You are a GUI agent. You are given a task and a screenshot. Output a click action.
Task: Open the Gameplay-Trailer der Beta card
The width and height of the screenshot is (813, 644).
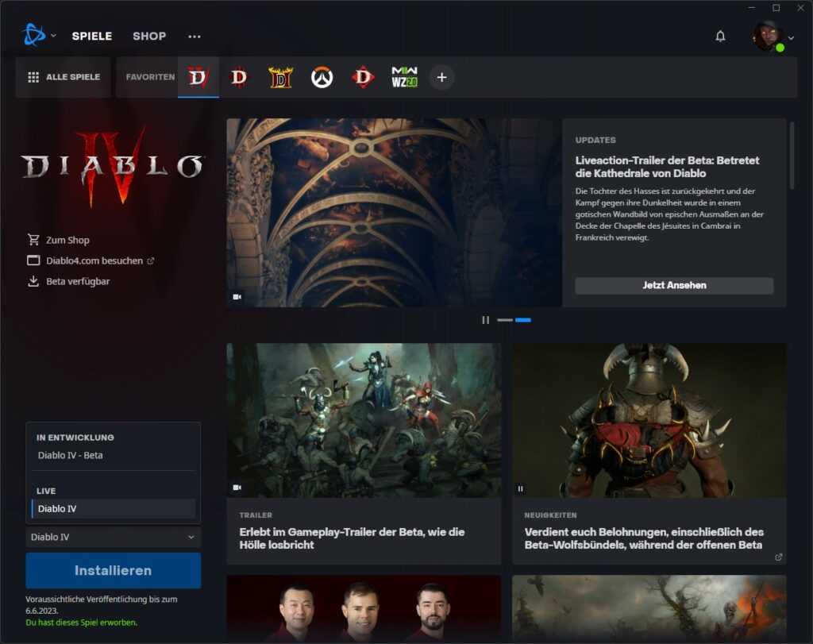point(364,453)
